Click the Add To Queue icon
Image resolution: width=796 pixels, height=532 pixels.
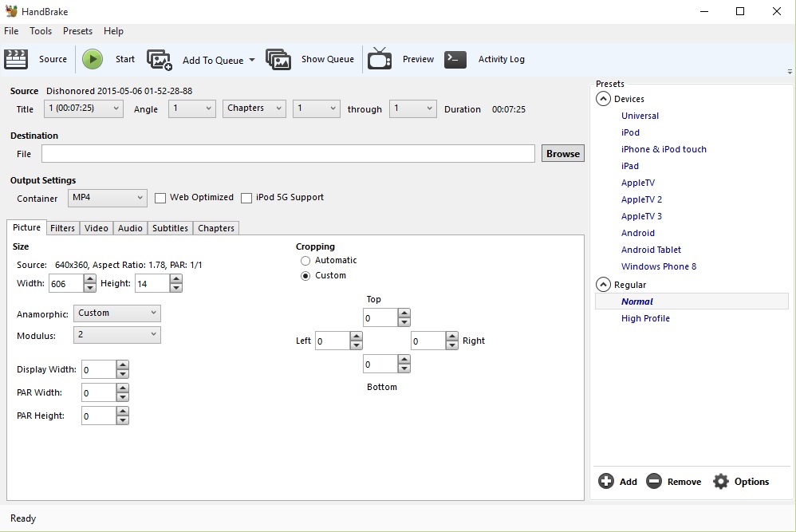[160, 60]
